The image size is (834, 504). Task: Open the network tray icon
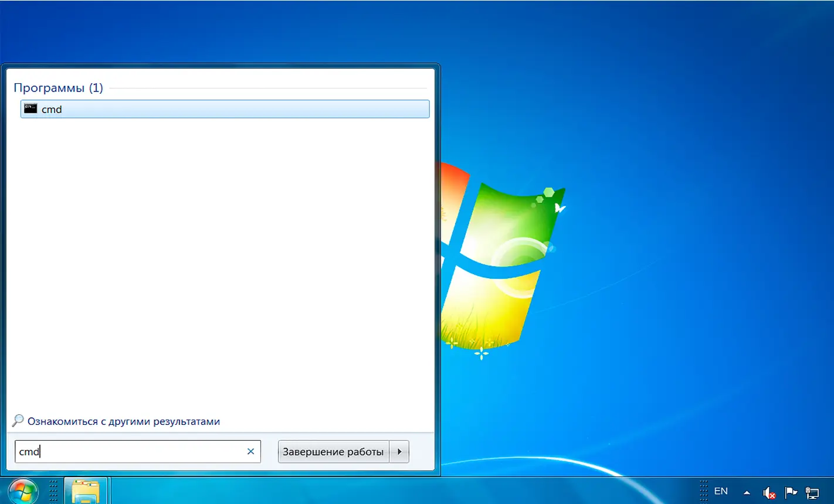pyautogui.click(x=812, y=493)
